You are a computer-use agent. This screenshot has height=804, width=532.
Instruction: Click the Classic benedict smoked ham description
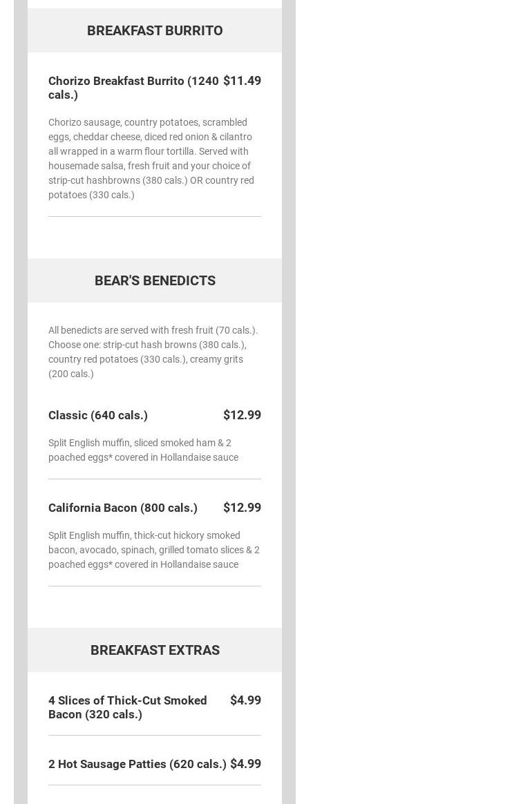[x=143, y=450]
